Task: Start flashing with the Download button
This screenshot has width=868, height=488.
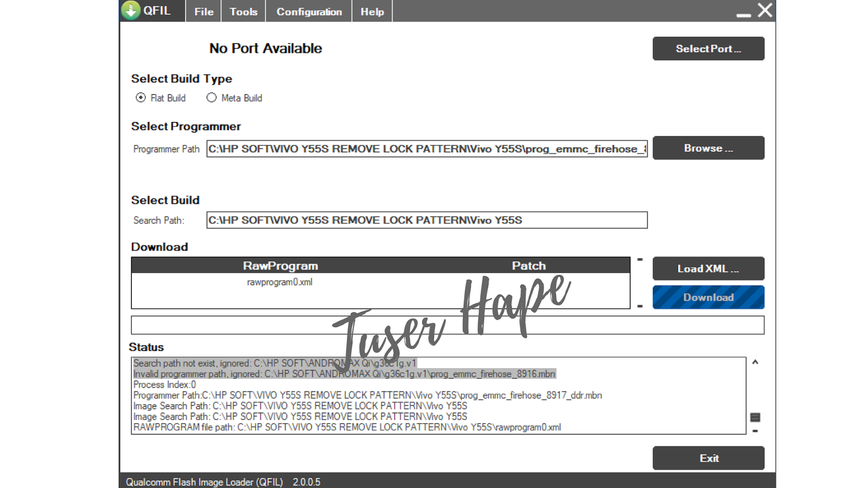Action: pyautogui.click(x=709, y=297)
